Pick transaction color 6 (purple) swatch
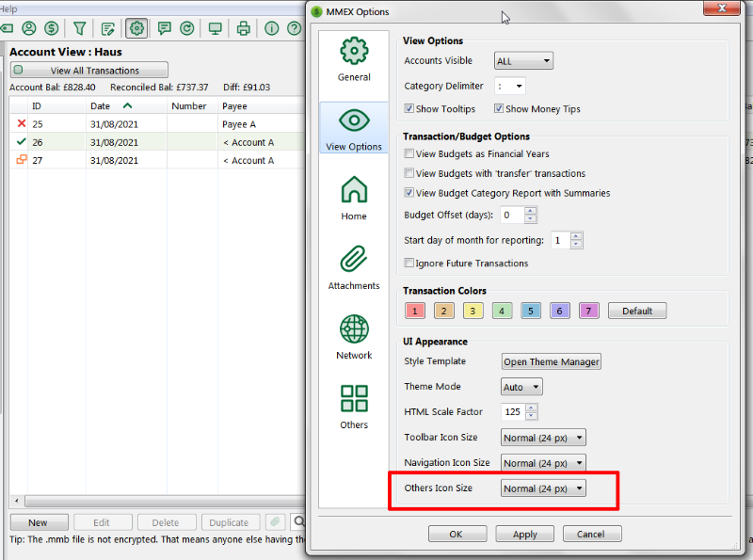Image resolution: width=753 pixels, height=560 pixels. pos(560,311)
